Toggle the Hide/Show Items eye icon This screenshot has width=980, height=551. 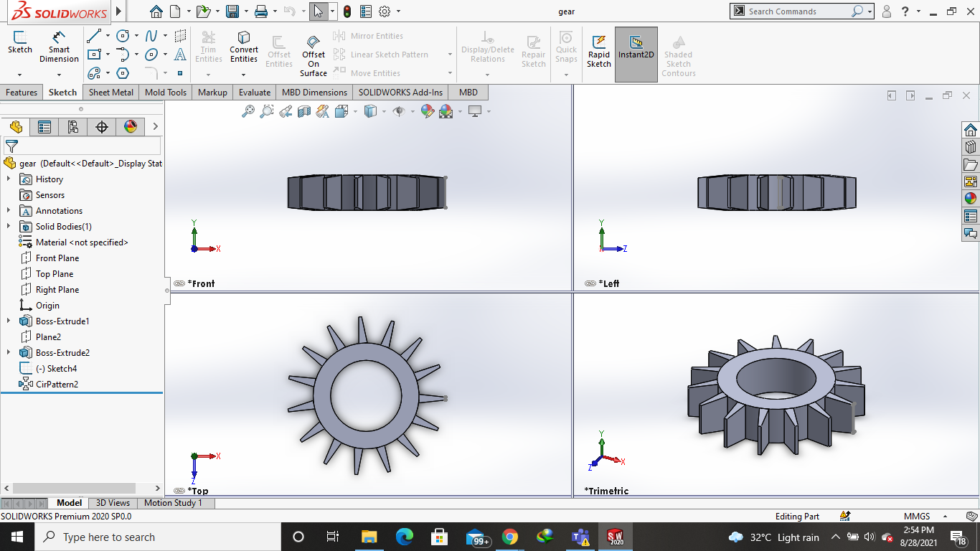pyautogui.click(x=400, y=111)
